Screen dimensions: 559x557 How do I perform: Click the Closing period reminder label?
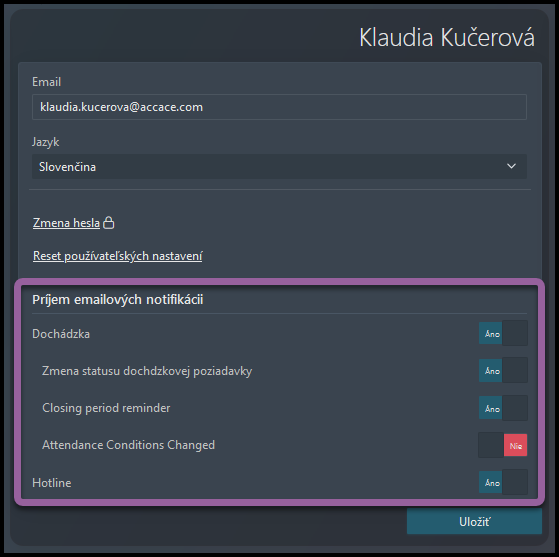pyautogui.click(x=106, y=408)
